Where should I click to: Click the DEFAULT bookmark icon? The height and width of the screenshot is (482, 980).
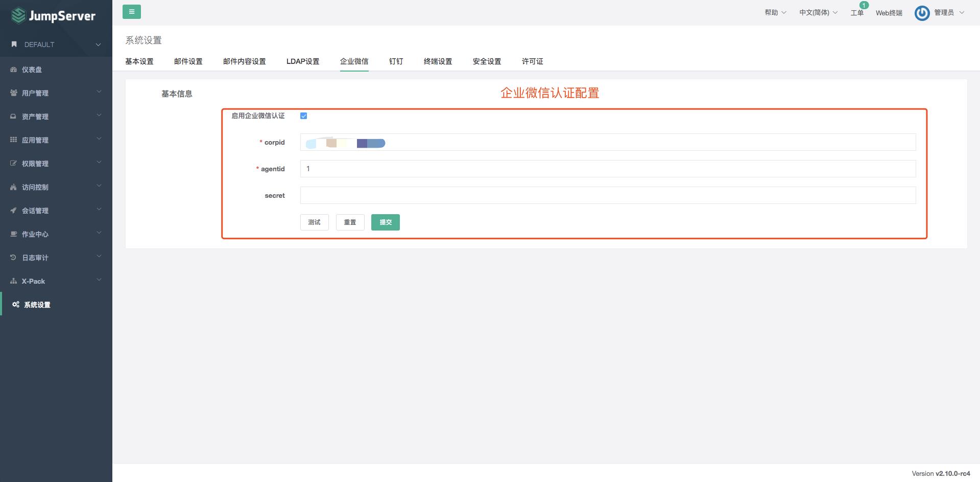point(14,44)
